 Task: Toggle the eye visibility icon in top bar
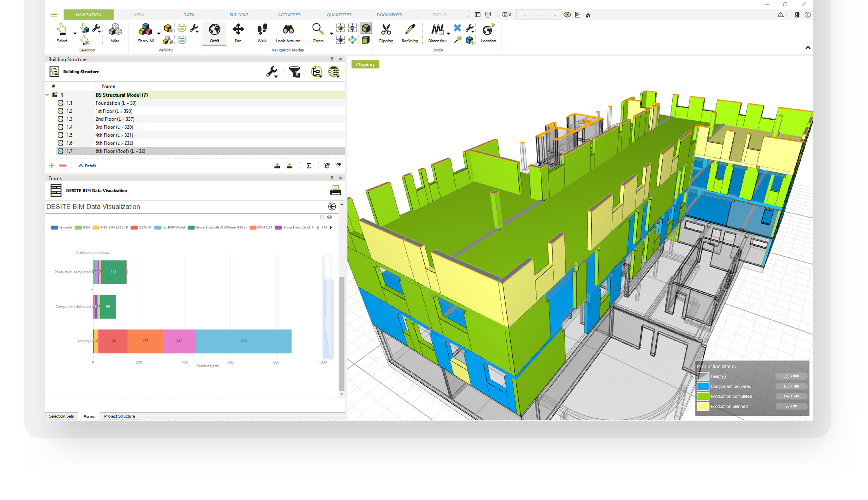[567, 15]
